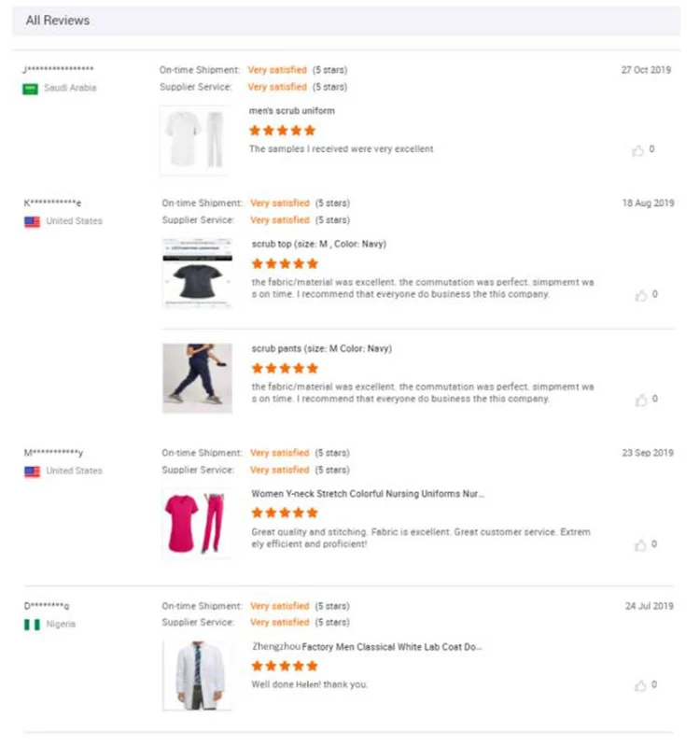This screenshot has width=700, height=746.
Task: Click the five-star rating on men's scrub uniform
Action: click(283, 131)
